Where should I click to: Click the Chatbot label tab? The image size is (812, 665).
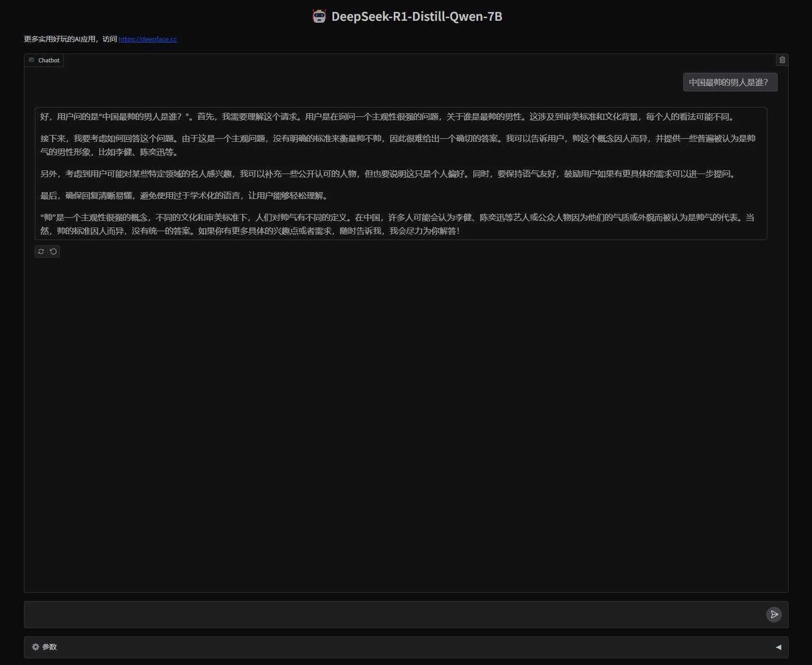point(44,60)
